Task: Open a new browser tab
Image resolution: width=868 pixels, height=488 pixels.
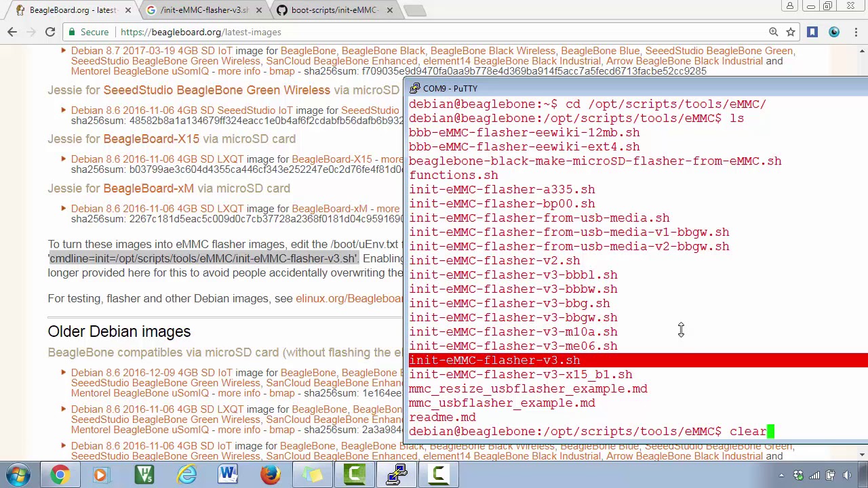Action: (414, 10)
